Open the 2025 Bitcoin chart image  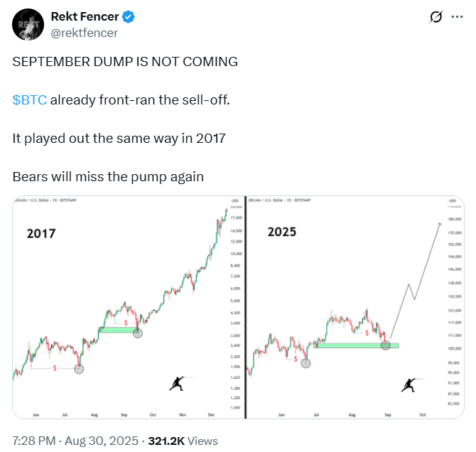click(x=355, y=307)
